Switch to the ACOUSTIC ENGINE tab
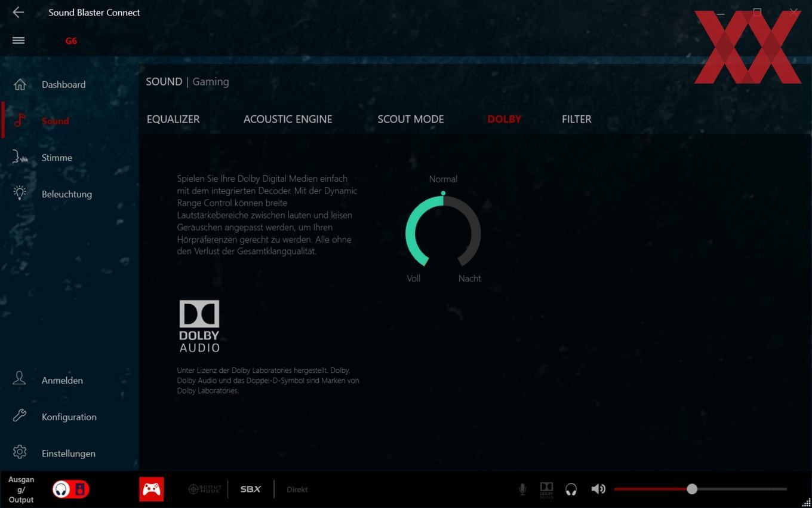Viewport: 812px width, 508px height. (x=288, y=119)
